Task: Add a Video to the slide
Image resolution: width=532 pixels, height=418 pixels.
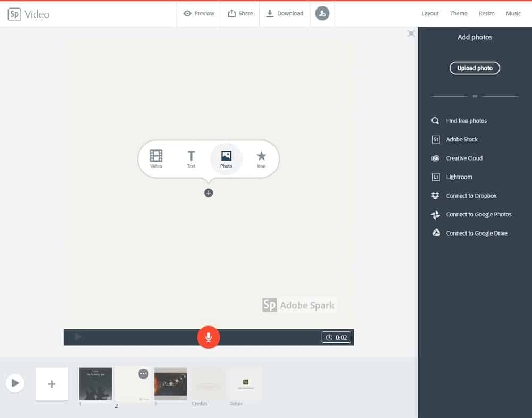Action: [x=156, y=159]
